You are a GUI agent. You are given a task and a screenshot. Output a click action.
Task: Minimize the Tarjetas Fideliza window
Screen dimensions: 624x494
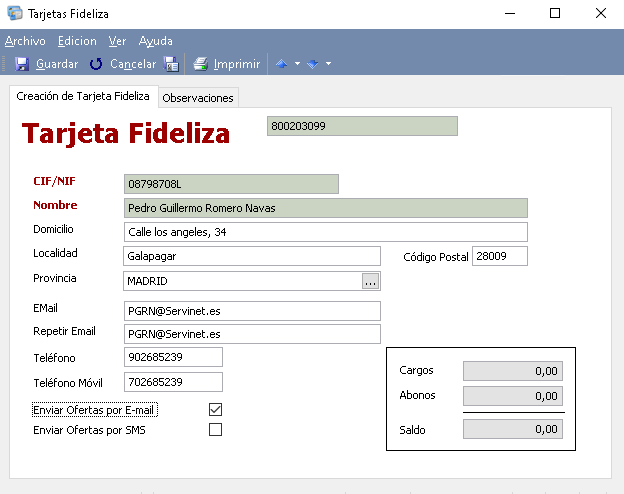[x=510, y=14]
